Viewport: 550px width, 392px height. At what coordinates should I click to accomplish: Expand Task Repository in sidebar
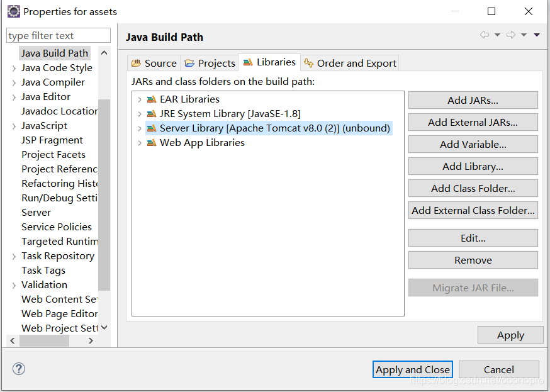click(14, 257)
